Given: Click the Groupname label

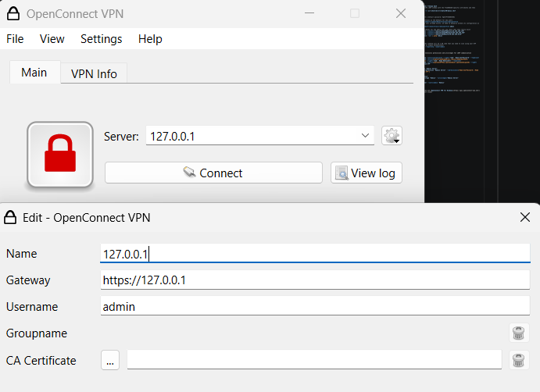Looking at the screenshot, I should [37, 333].
